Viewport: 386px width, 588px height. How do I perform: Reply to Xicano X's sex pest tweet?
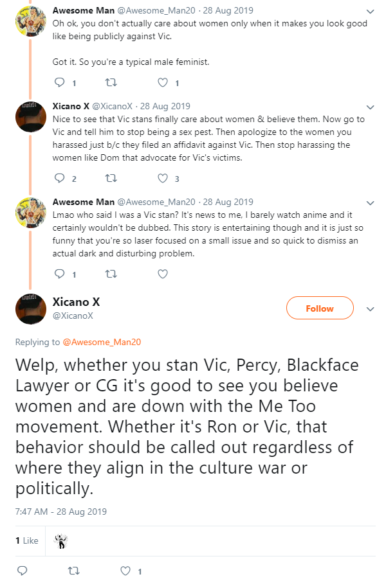pos(60,178)
